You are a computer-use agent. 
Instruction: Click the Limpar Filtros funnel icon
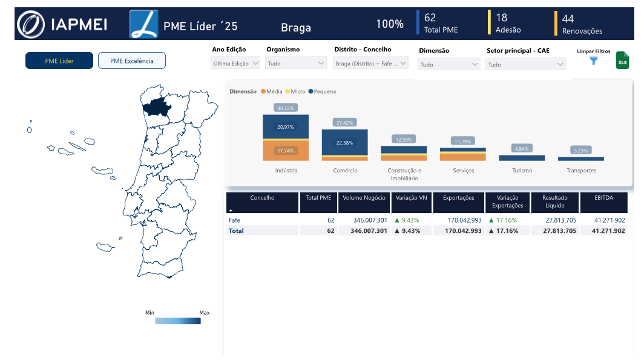pos(594,61)
